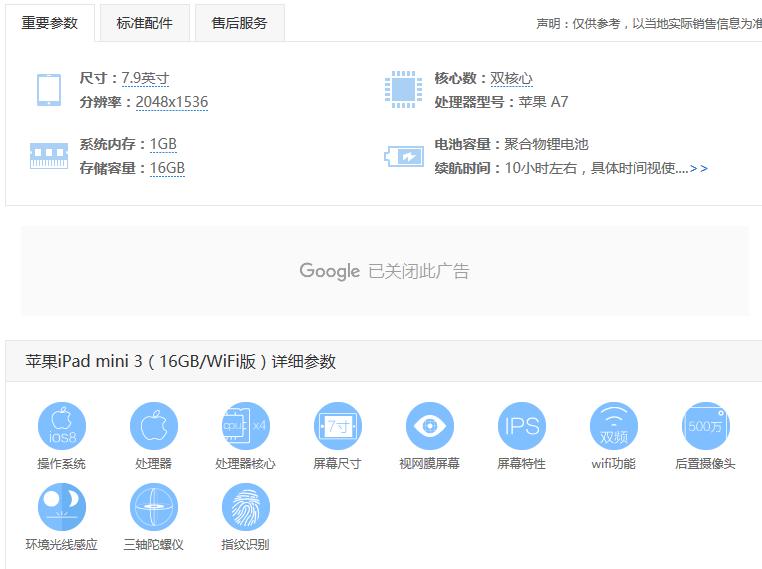
Task: Click the x4 处理器核心 icon
Action: pos(245,426)
